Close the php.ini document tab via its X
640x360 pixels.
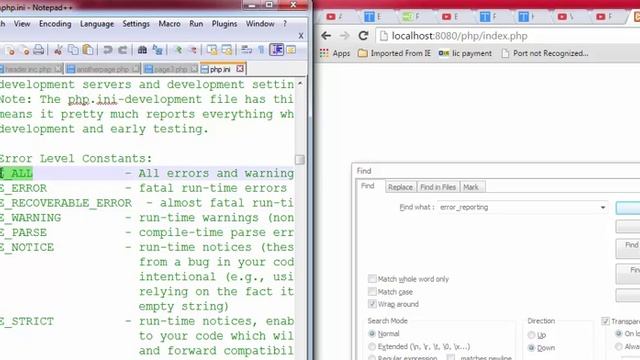point(240,69)
